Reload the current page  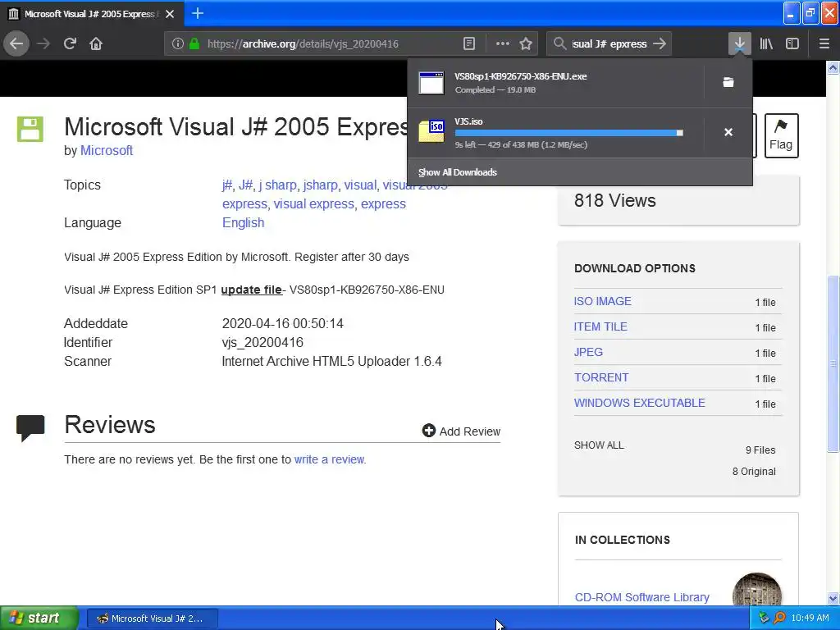[70, 44]
